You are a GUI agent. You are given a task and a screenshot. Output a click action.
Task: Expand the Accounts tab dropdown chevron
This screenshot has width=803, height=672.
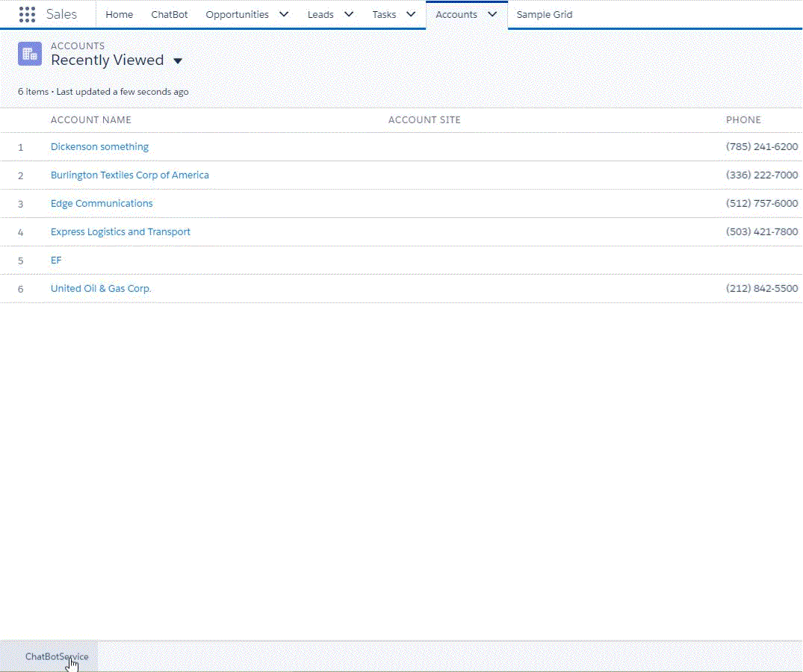coord(492,14)
